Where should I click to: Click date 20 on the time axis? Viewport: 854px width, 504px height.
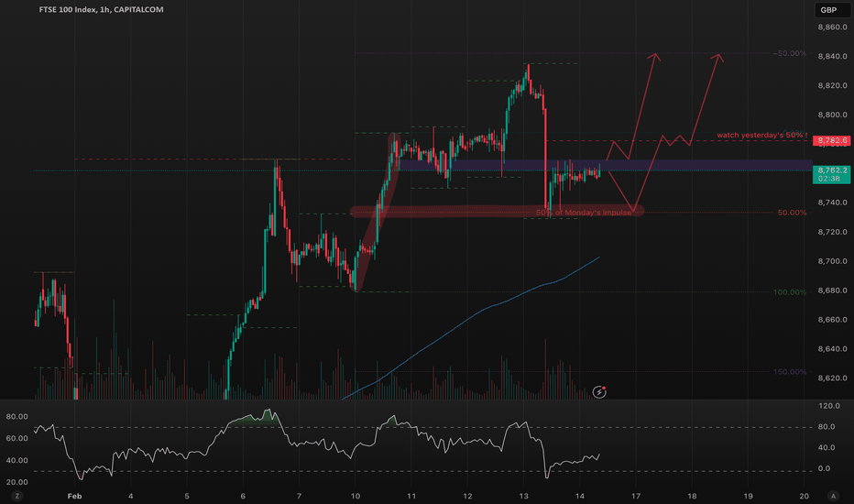click(804, 496)
